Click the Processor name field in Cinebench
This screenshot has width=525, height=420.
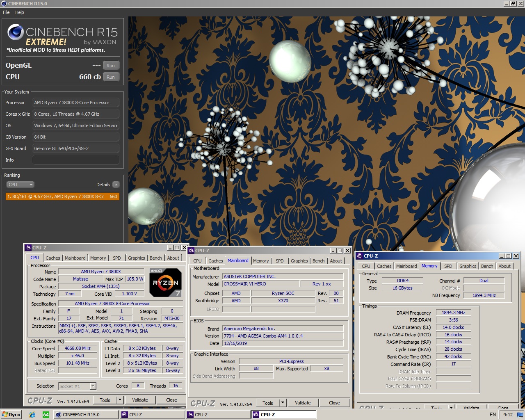(76, 103)
